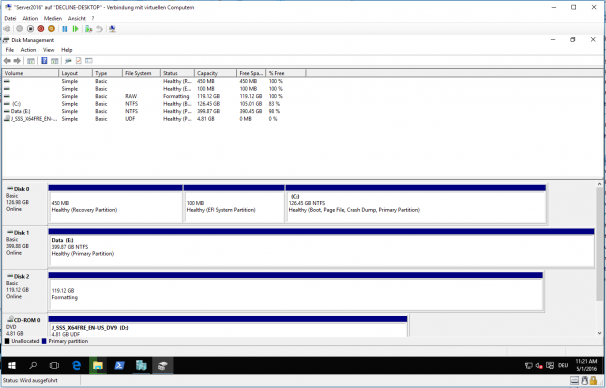Open PowerShell from the taskbar
This screenshot has width=606, height=388.
(x=119, y=365)
